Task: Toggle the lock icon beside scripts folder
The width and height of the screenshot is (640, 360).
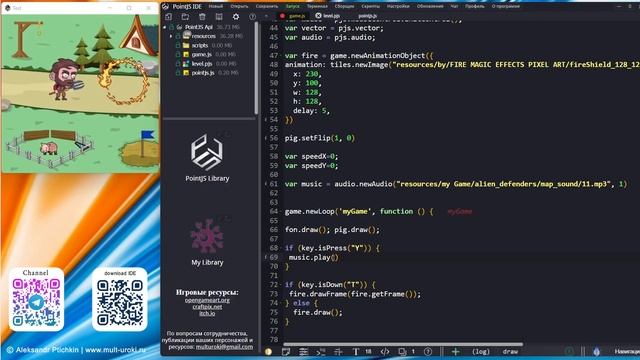Action: coord(178,45)
